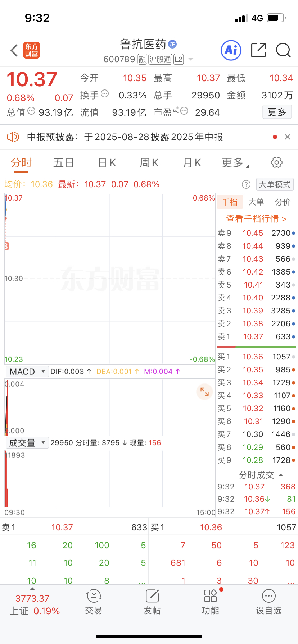Tap the 更多 button in quote details

277,112
